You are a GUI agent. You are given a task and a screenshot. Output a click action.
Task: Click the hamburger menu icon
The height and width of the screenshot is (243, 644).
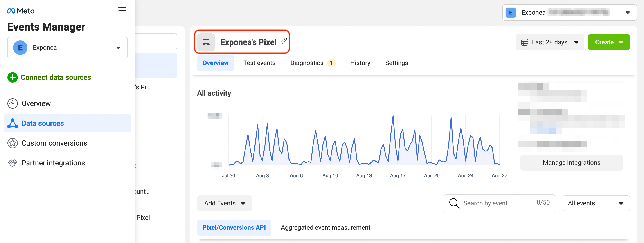122,11
